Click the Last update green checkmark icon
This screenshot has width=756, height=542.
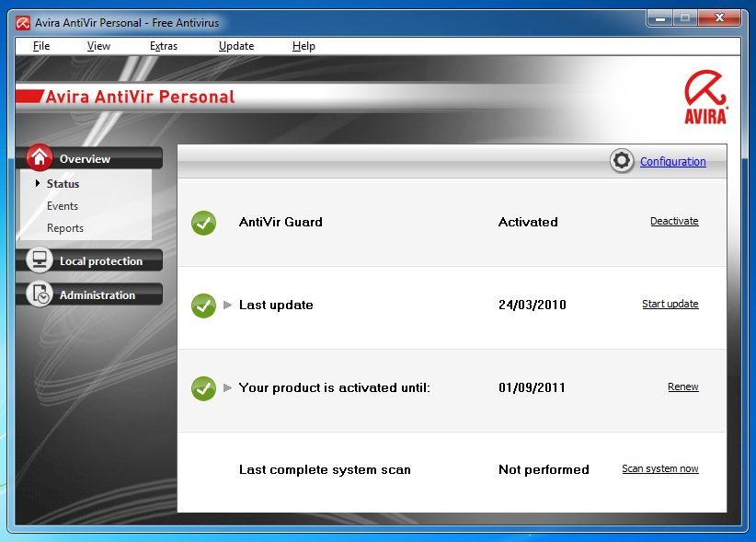(203, 306)
